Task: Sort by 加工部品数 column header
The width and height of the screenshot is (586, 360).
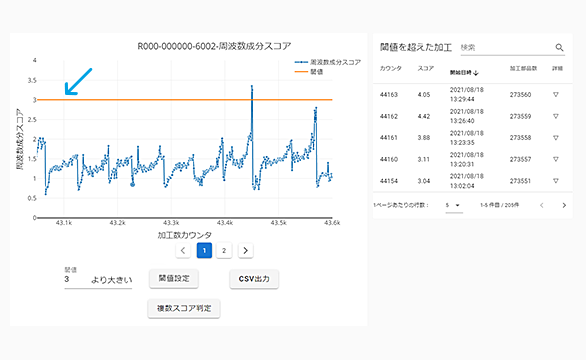Action: point(523,68)
